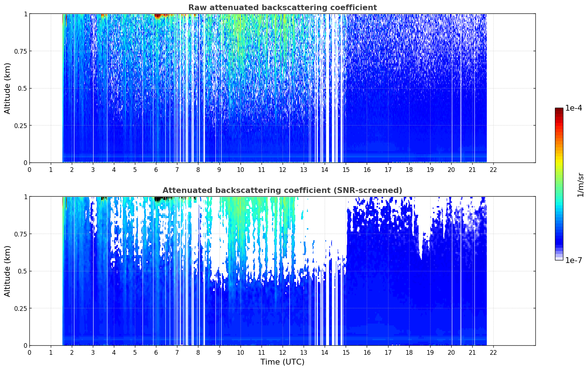Pick the deep blue band of the colorbar
588x370 pixels.
(559, 239)
